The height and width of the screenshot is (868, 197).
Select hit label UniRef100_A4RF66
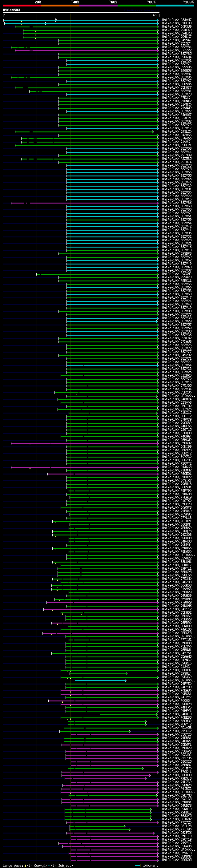[177, 426]
